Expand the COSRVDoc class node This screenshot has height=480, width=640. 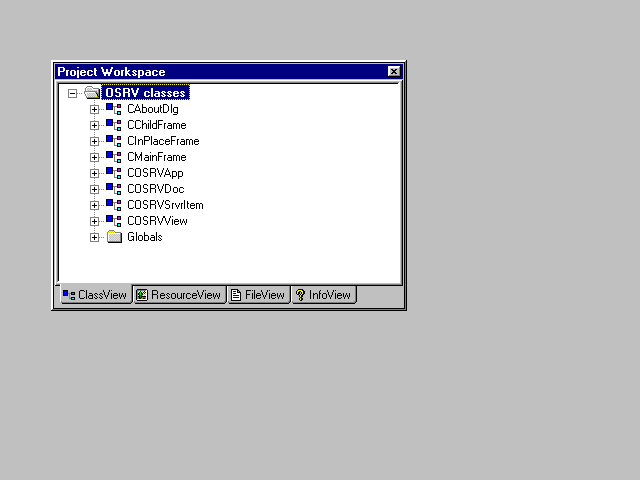(95, 189)
